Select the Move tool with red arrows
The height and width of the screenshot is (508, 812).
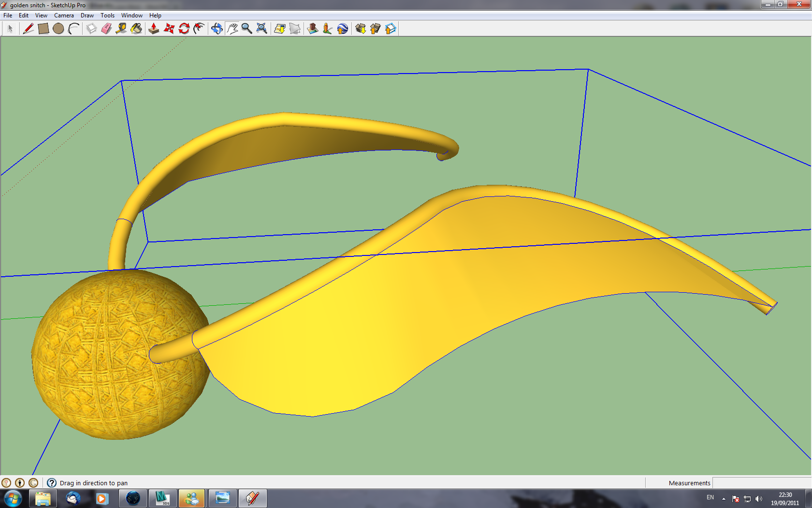pyautogui.click(x=169, y=29)
